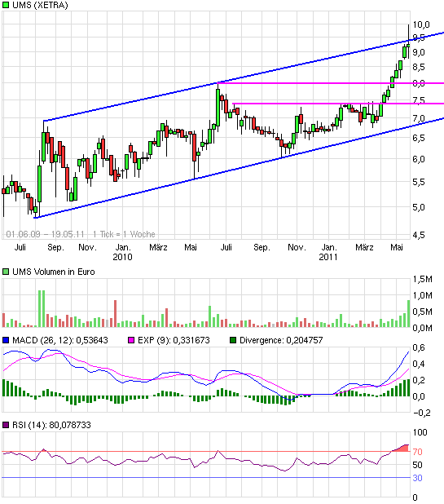Click the '2010' year label

[122, 257]
